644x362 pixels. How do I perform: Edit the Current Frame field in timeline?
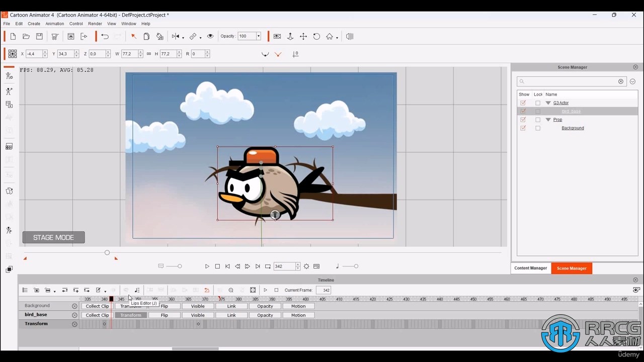point(323,290)
